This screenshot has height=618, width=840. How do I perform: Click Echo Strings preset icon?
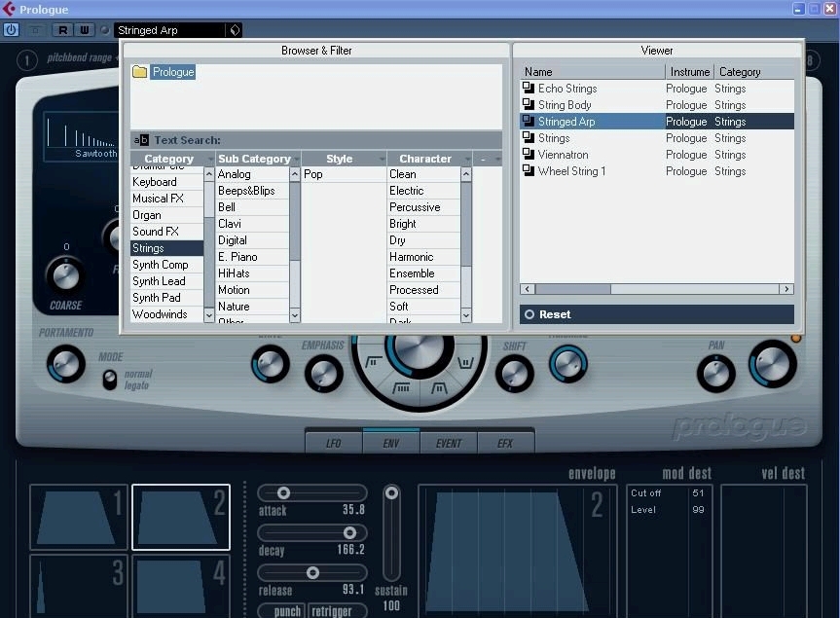529,88
